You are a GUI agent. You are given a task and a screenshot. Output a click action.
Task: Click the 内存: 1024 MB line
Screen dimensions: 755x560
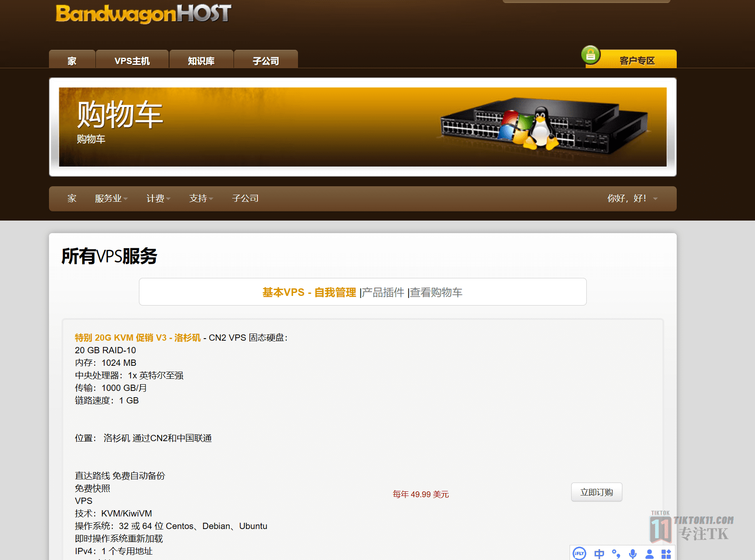105,362
